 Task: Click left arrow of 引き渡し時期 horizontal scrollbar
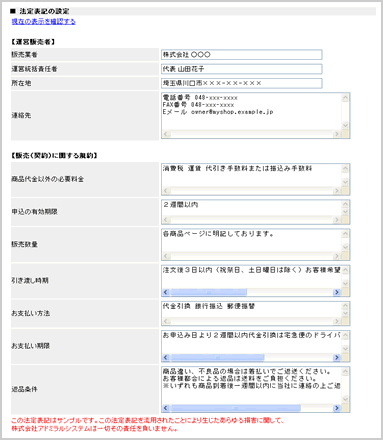coord(166,292)
